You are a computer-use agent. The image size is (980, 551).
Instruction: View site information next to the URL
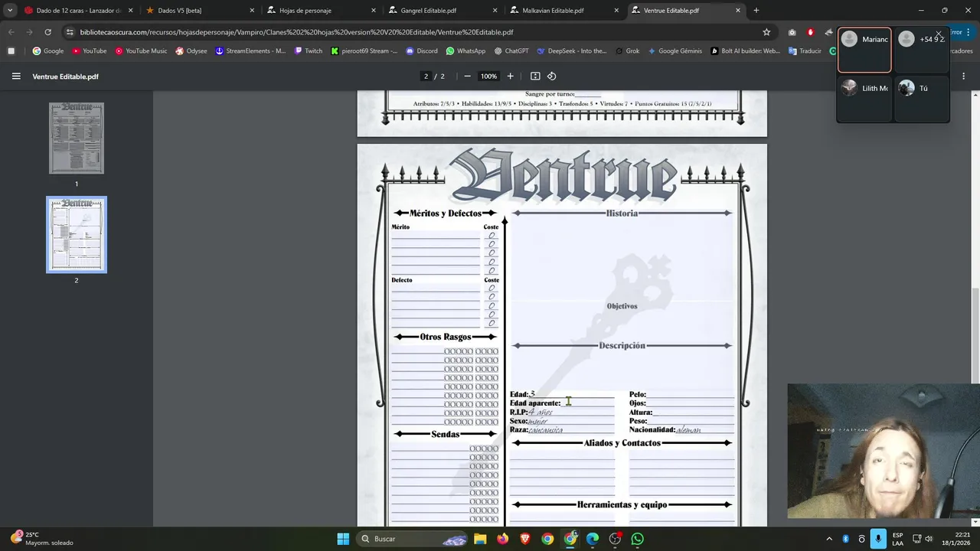click(70, 32)
